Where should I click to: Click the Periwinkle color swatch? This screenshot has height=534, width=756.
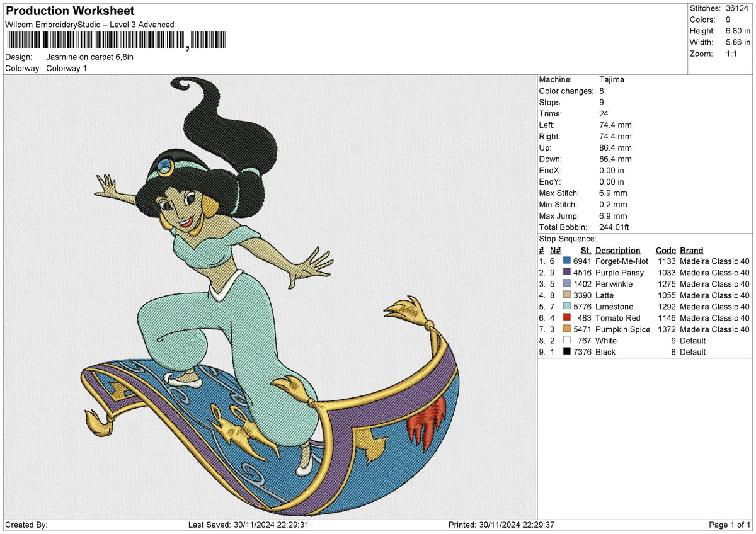pyautogui.click(x=566, y=283)
